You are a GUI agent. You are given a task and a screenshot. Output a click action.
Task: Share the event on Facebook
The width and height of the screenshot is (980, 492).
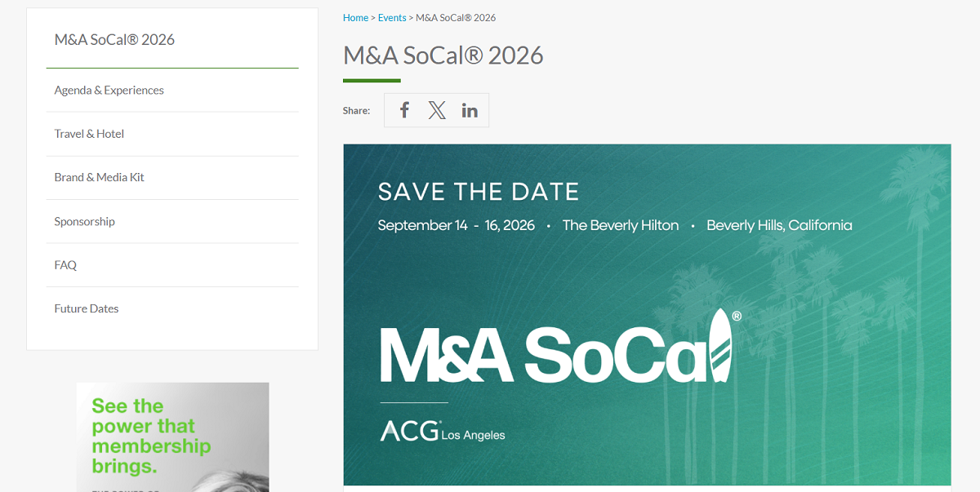pos(403,109)
